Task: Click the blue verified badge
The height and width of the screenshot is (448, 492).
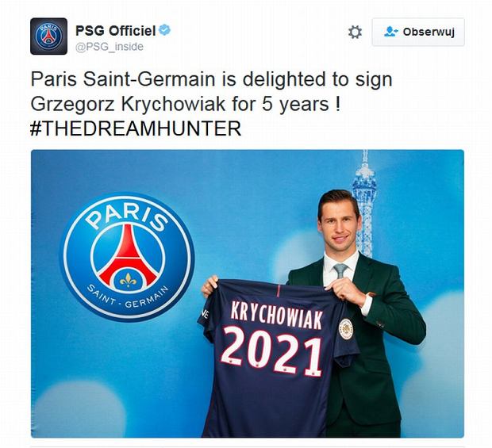Action: pyautogui.click(x=164, y=30)
